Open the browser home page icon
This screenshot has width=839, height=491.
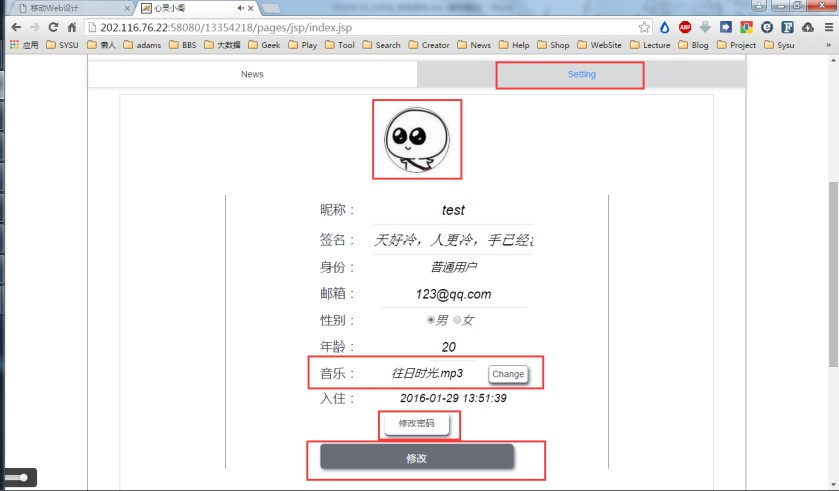pos(72,27)
